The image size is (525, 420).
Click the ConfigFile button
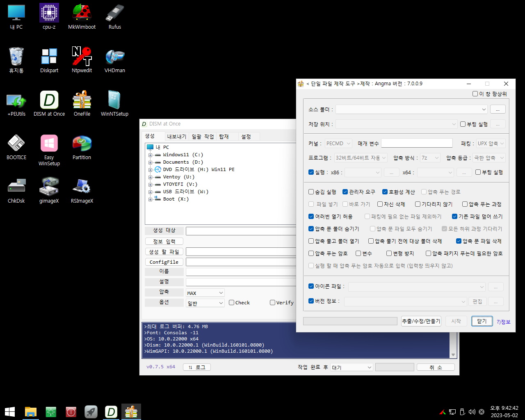click(164, 262)
